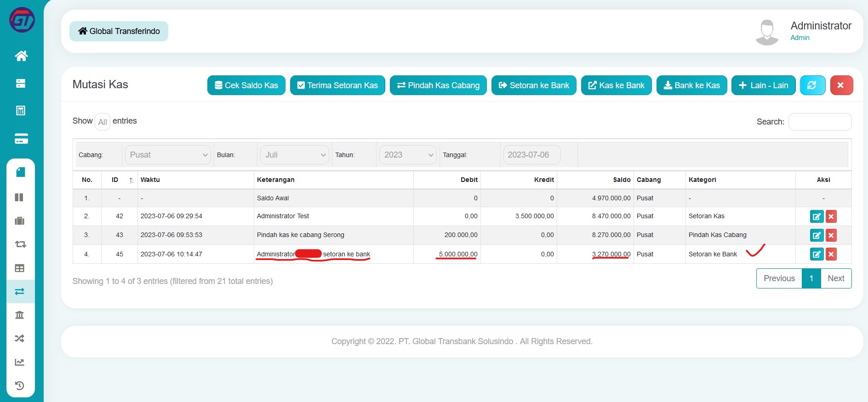Click the Setoran ke Bank button

click(x=534, y=85)
